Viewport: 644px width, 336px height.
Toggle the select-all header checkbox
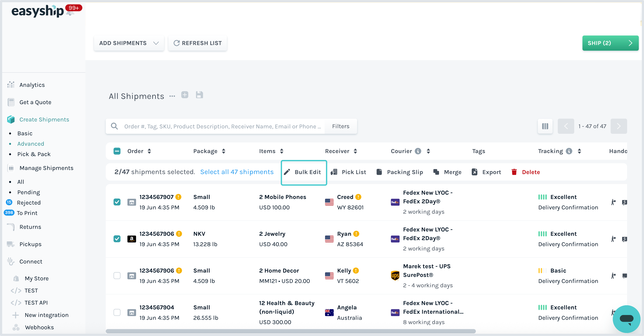[x=117, y=151]
